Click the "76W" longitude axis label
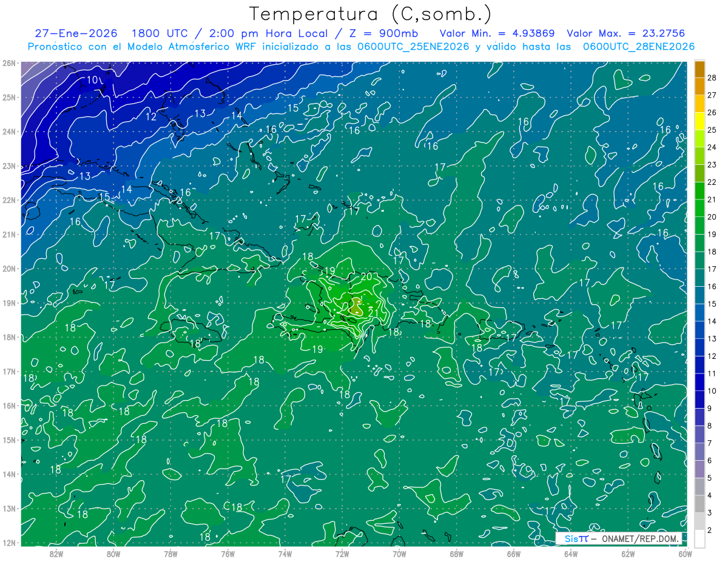Viewport: 728px width, 562px height. pos(227,554)
